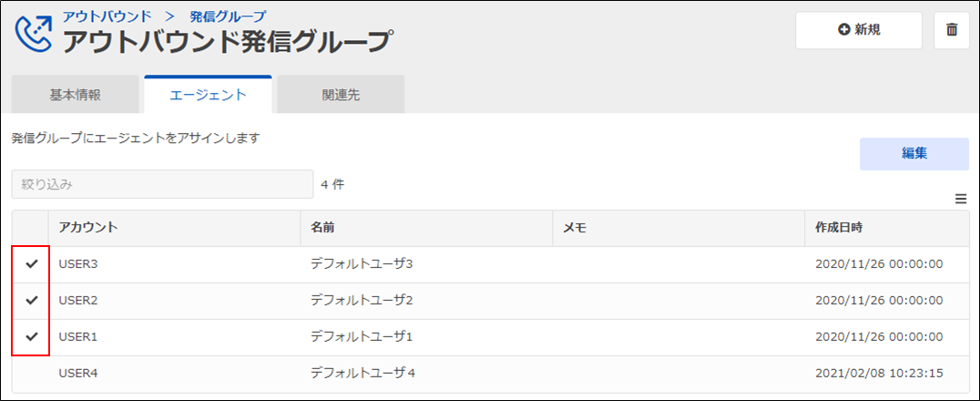
Task: Select the checkbox cell for USER4
Action: point(30,374)
